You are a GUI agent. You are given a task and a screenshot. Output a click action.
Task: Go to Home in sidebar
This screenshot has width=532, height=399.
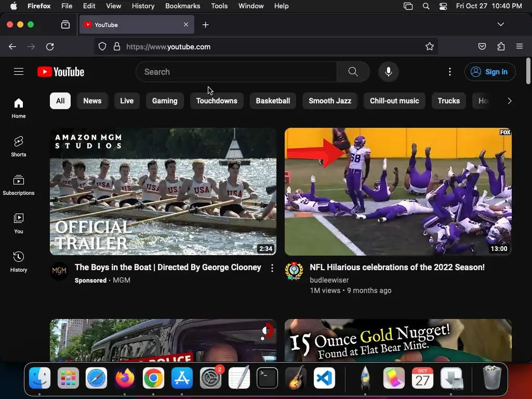click(x=19, y=108)
